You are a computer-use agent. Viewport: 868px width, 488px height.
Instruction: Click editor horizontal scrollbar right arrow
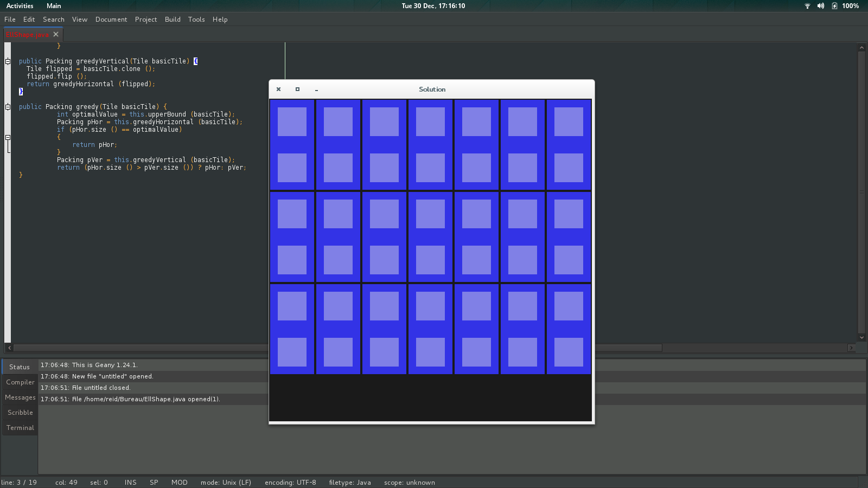(x=851, y=348)
